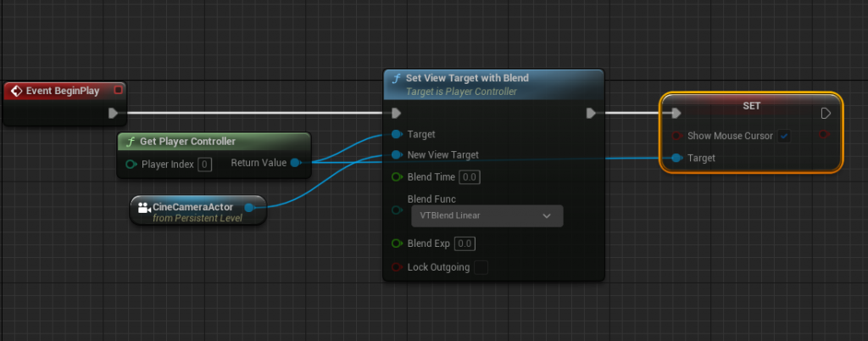The height and width of the screenshot is (341, 868).
Task: Click the Blend Time value field
Action: point(469,177)
